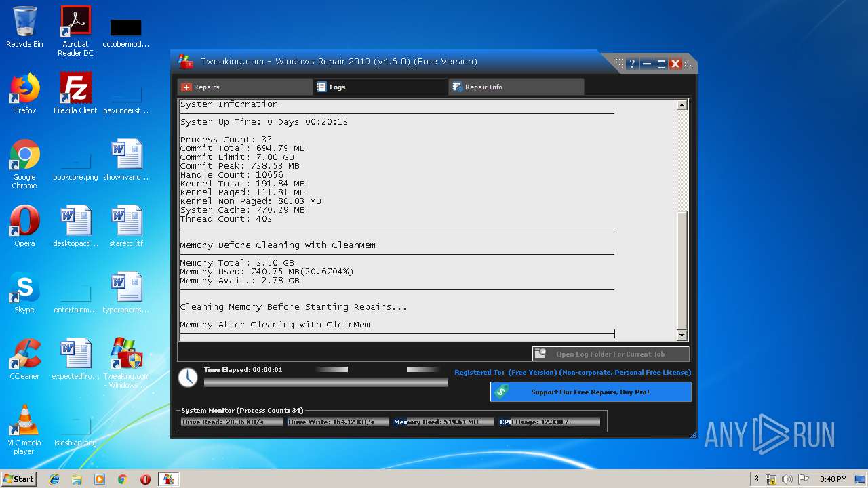Screen dimensions: 868x488
Task: Click the help question mark button
Action: pyautogui.click(x=632, y=64)
